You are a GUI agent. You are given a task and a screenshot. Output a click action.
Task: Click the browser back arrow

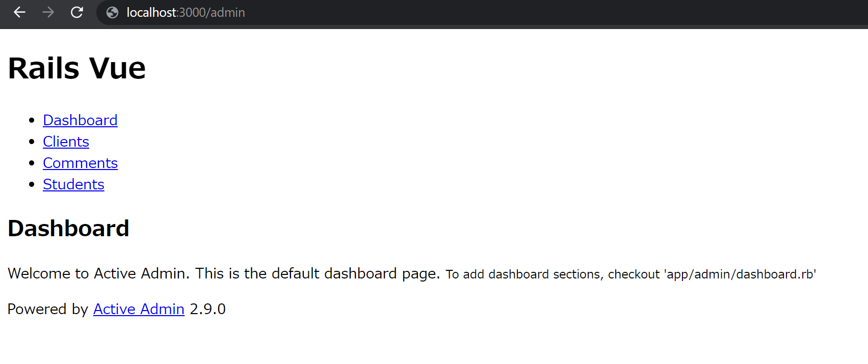[x=19, y=12]
